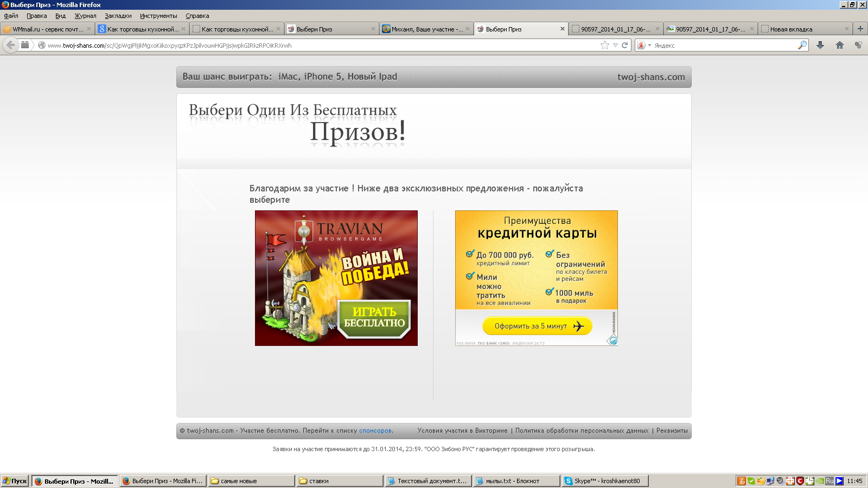Go back with the browser back arrow
The height and width of the screenshot is (488, 868).
coord(10,45)
